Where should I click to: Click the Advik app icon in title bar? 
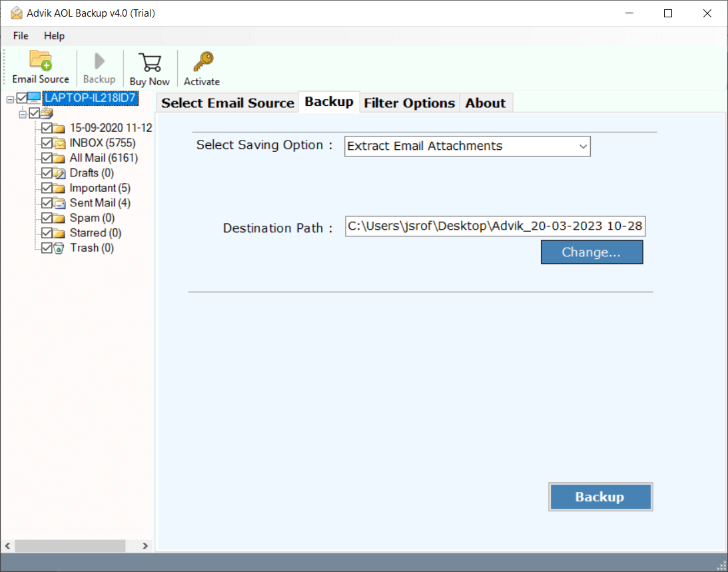click(16, 13)
